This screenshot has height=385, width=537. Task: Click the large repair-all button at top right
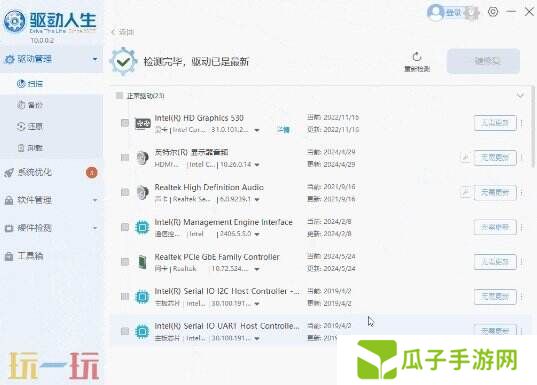tap(483, 61)
